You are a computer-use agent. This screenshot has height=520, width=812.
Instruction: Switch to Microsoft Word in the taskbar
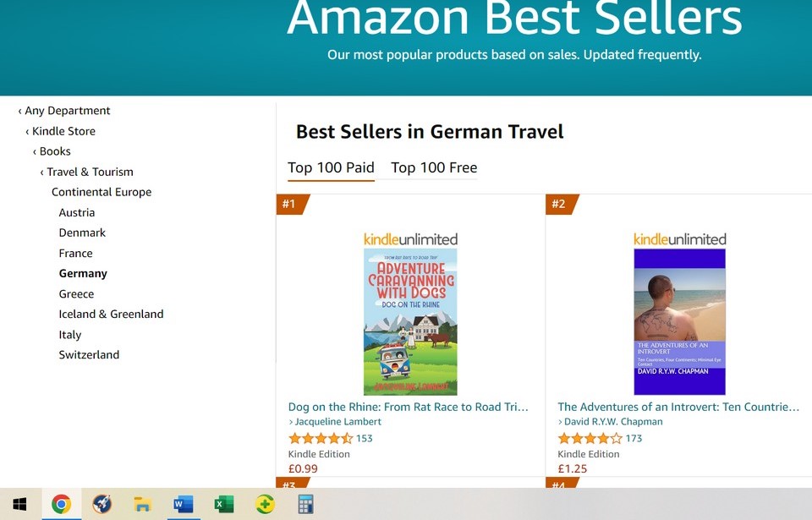pos(183,505)
